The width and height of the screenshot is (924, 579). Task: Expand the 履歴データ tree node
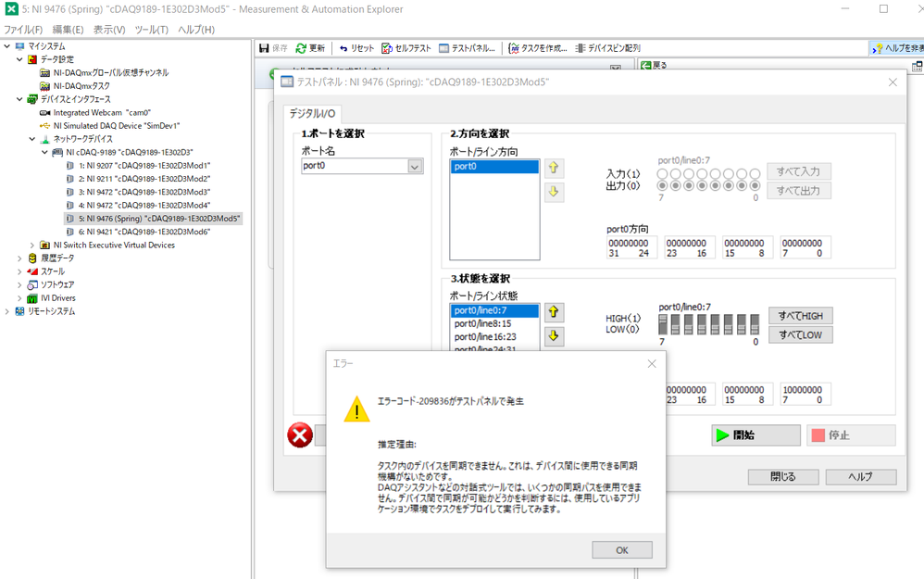click(19, 258)
